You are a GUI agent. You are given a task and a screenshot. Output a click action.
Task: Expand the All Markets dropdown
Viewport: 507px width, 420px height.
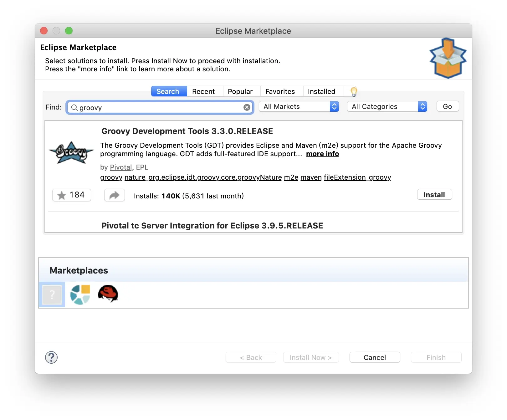[299, 107]
